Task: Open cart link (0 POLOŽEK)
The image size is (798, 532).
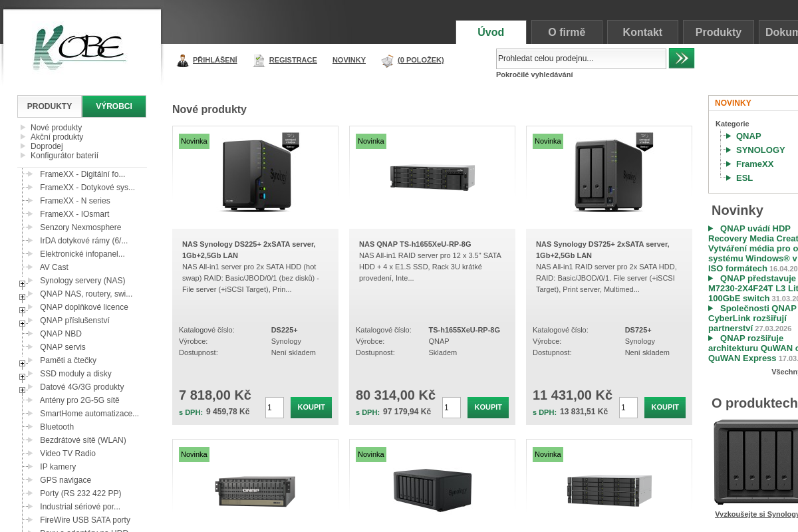Action: click(420, 60)
